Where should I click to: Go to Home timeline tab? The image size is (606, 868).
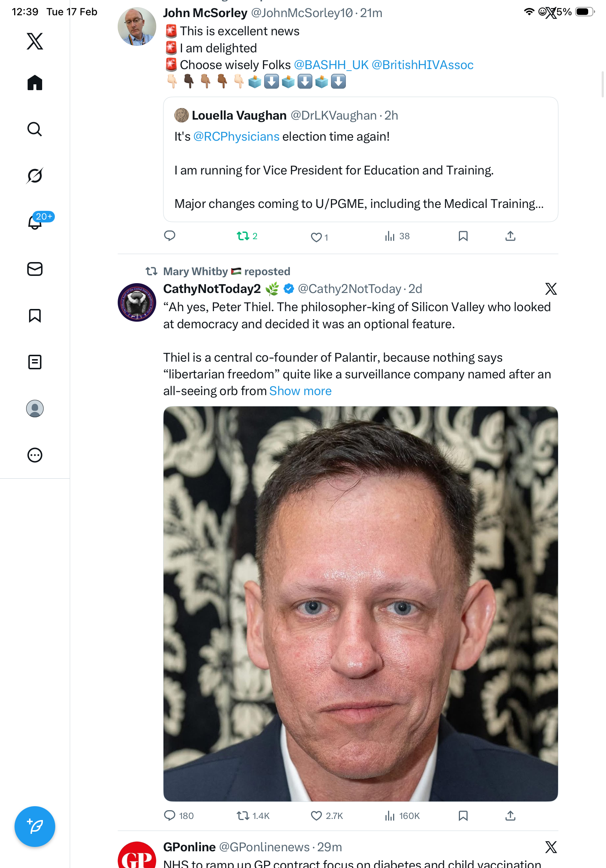35,83
